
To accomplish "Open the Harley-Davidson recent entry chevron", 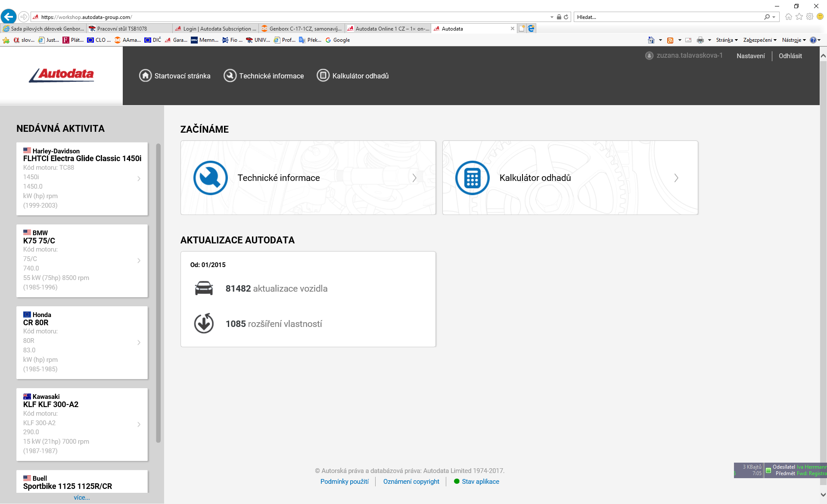I will [x=139, y=179].
